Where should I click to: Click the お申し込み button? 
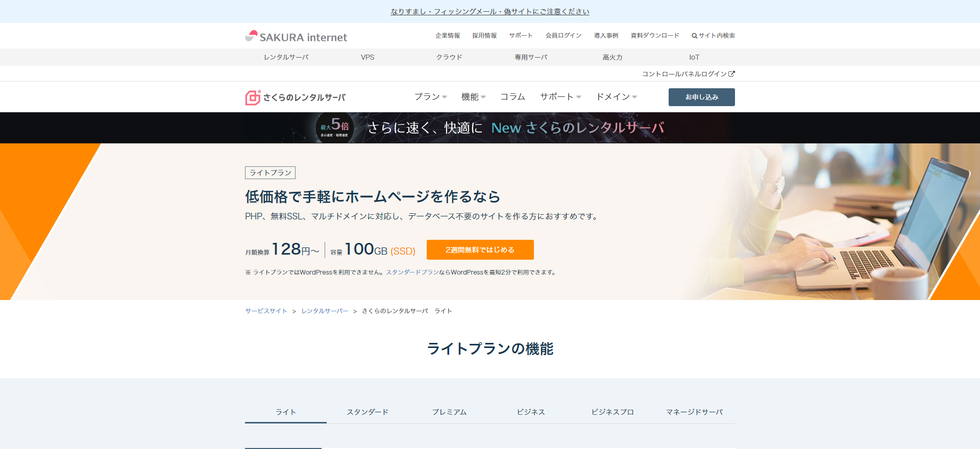coord(701,97)
